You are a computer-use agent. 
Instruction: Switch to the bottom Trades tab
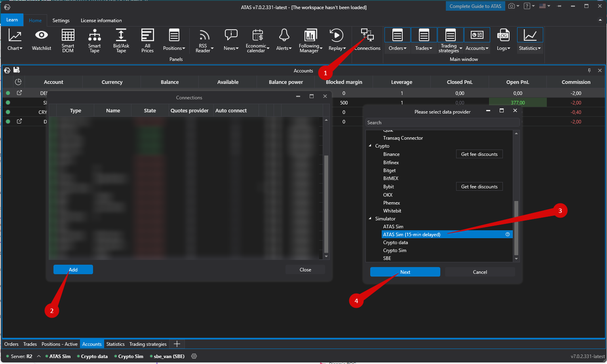pos(30,344)
